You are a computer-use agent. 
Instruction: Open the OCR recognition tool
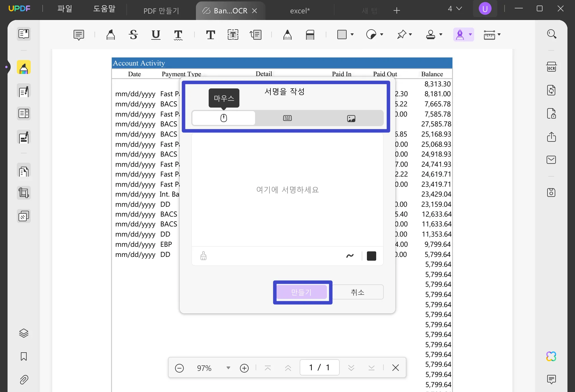[x=552, y=67]
